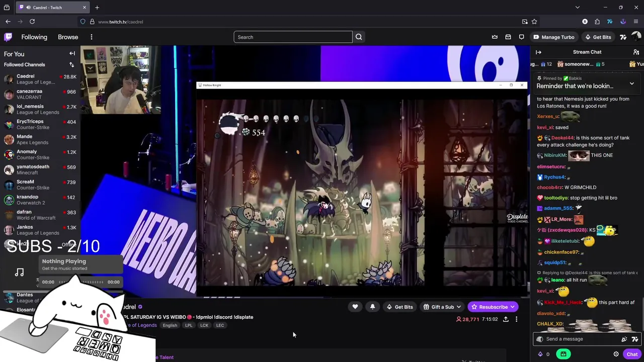Image resolution: width=644 pixels, height=362 pixels.
Task: Open yamatosdeath channel in sidebar
Action: point(40,169)
